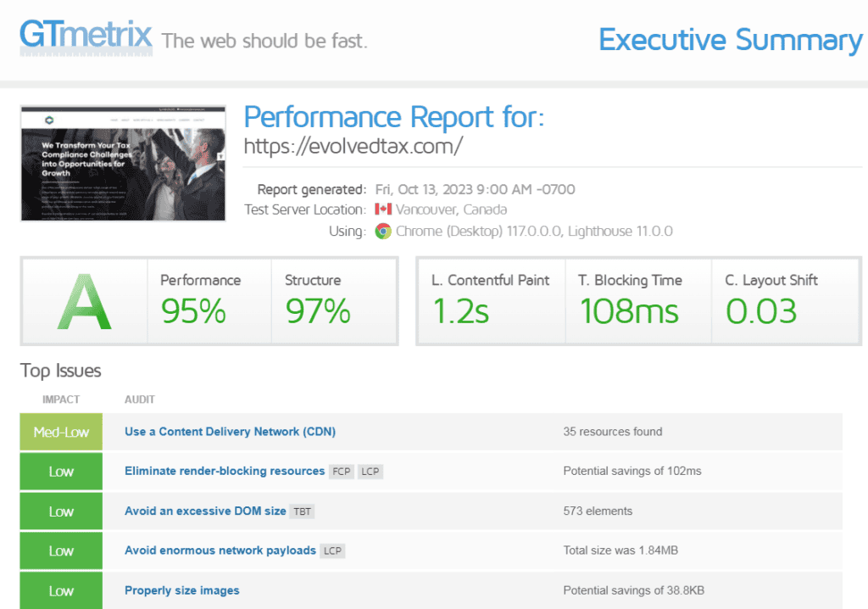Image resolution: width=868 pixels, height=609 pixels.
Task: Click the GTmetrix logo
Action: [x=86, y=36]
